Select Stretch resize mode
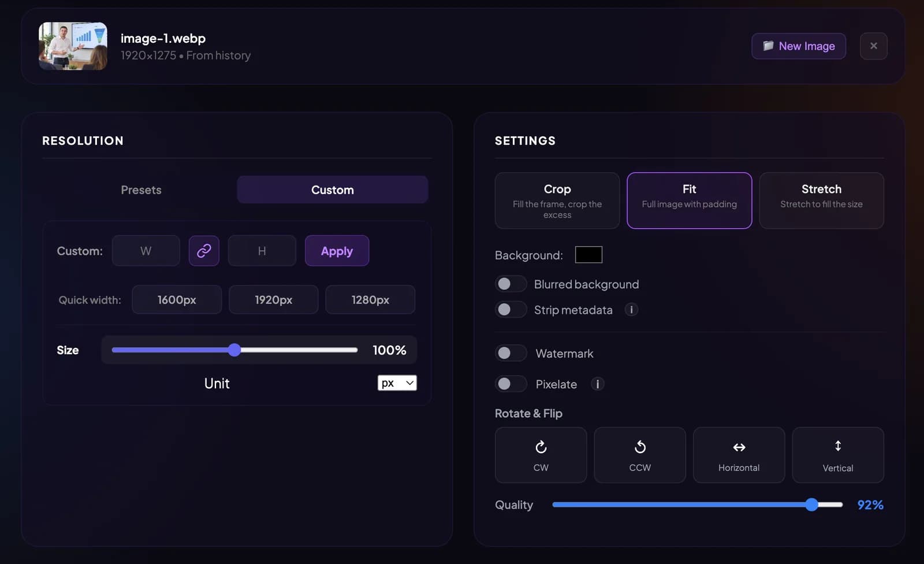Screen dimensions: 924x564 [821, 201]
